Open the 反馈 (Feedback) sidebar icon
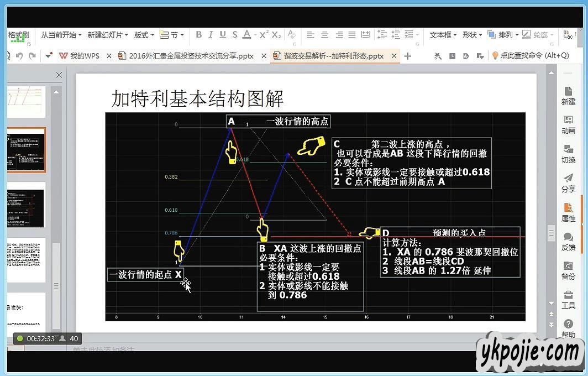Viewport: 588px width, 376px height. click(x=568, y=241)
